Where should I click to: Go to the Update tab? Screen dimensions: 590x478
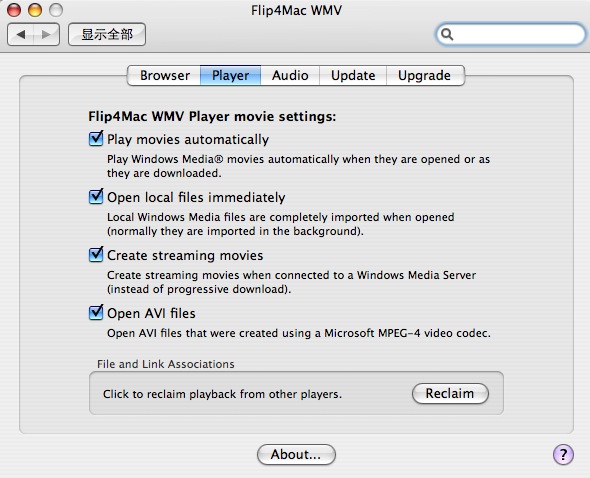[x=353, y=75]
